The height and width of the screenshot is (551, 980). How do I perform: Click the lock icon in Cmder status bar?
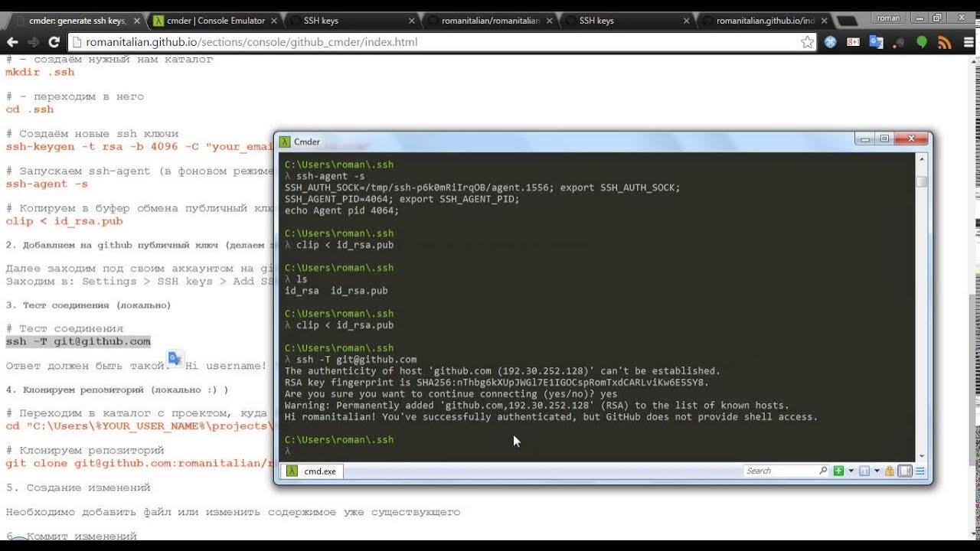[x=888, y=471]
